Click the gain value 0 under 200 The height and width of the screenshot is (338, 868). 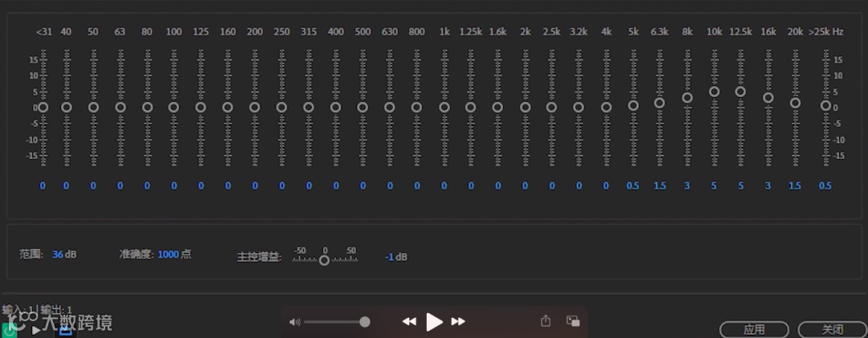[255, 186]
